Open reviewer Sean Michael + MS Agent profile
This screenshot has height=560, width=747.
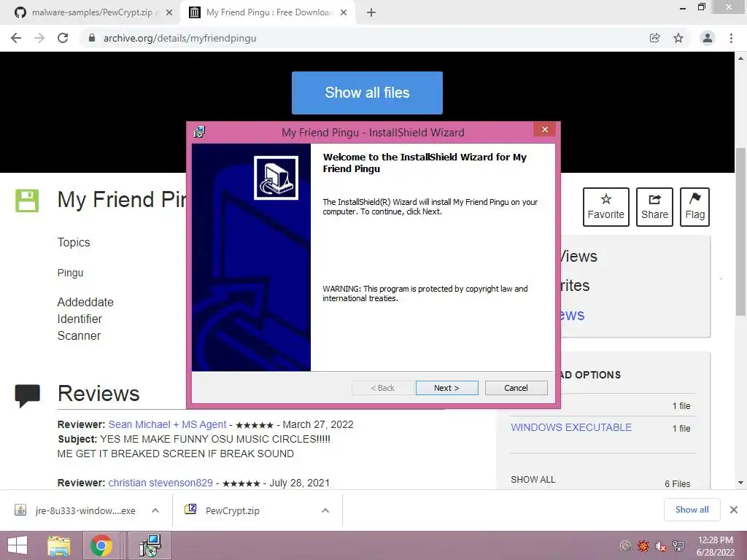(167, 424)
